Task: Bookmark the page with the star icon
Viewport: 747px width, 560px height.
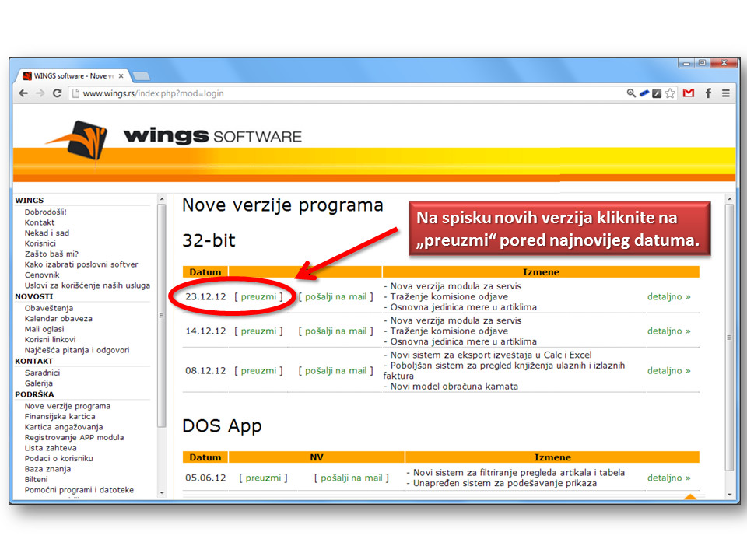Action: (670, 93)
